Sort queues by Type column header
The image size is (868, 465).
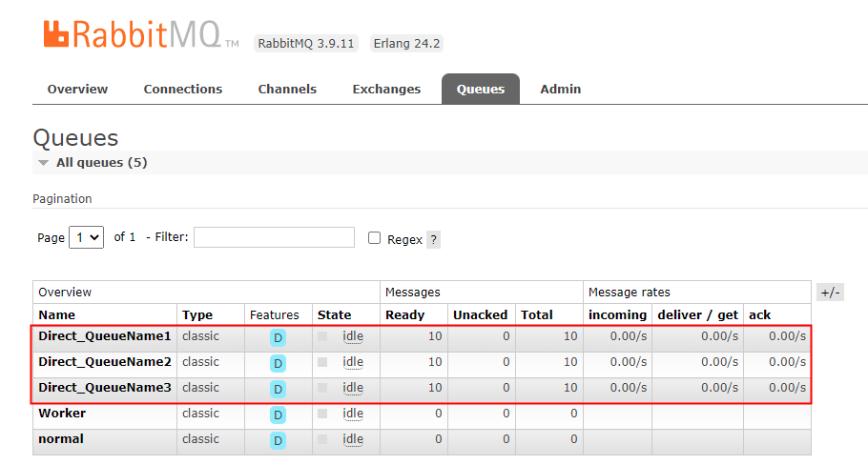click(x=197, y=314)
